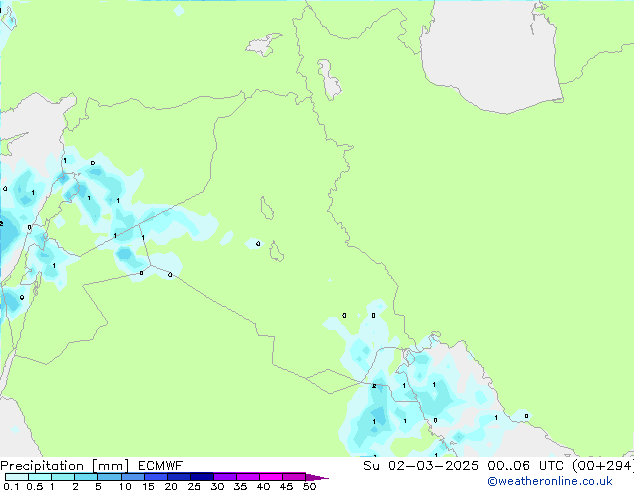This screenshot has height=490, width=634.
Task: Click the 5–10 mm legend swatch
Action: 109,477
